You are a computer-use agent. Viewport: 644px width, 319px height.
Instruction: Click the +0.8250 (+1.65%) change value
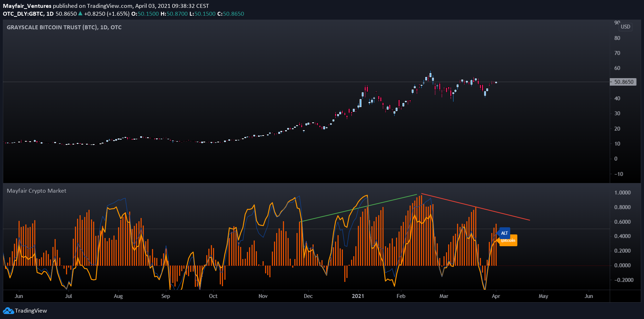[x=107, y=14]
